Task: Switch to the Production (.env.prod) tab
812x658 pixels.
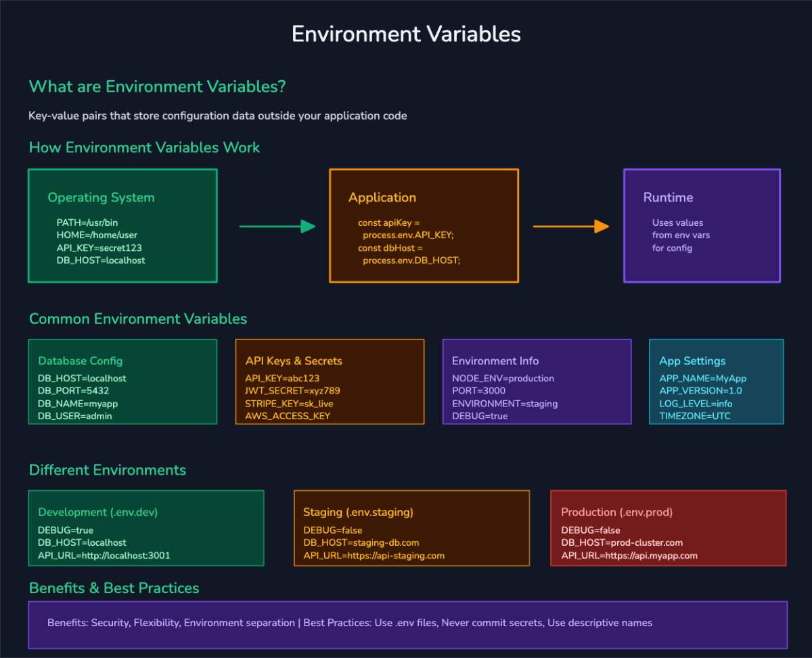Action: (x=618, y=512)
